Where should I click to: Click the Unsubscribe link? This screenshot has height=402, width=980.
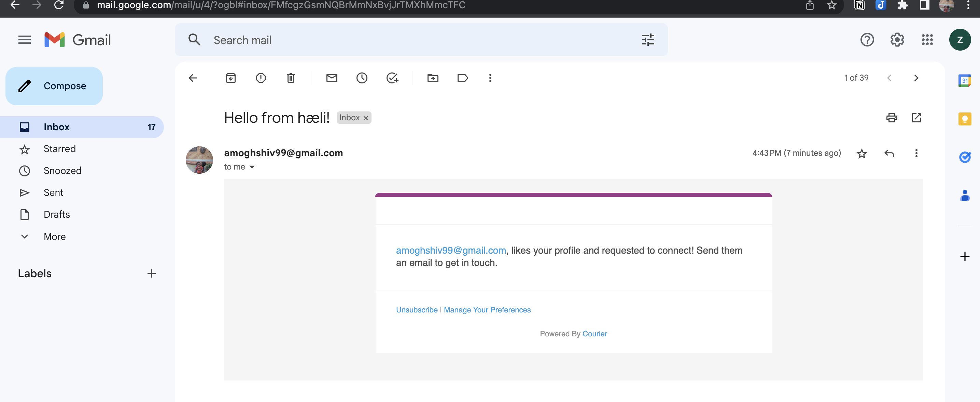click(417, 310)
